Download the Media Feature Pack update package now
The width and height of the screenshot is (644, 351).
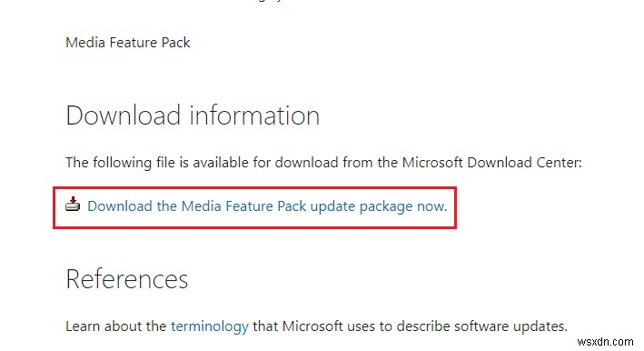(x=267, y=206)
